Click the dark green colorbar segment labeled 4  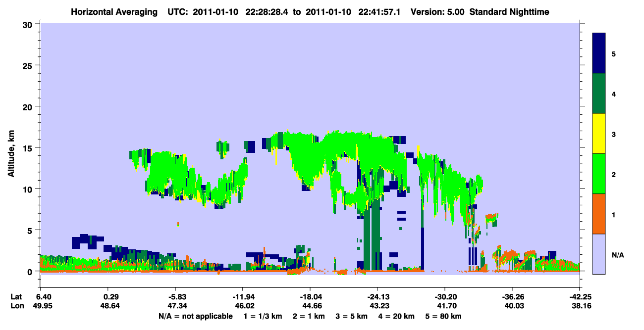pos(599,94)
